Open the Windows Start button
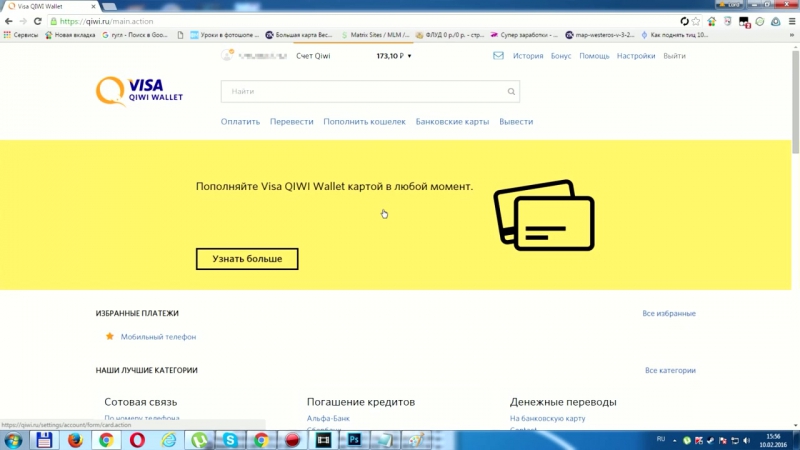 pyautogui.click(x=13, y=440)
